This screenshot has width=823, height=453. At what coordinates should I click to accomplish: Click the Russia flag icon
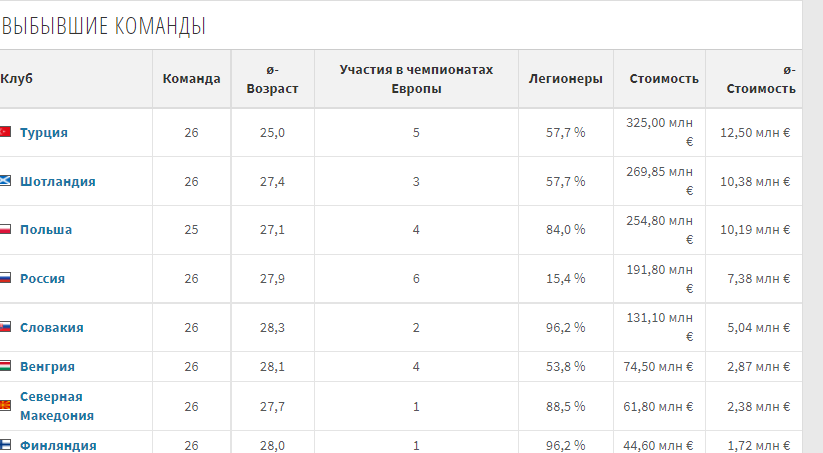click(5, 278)
